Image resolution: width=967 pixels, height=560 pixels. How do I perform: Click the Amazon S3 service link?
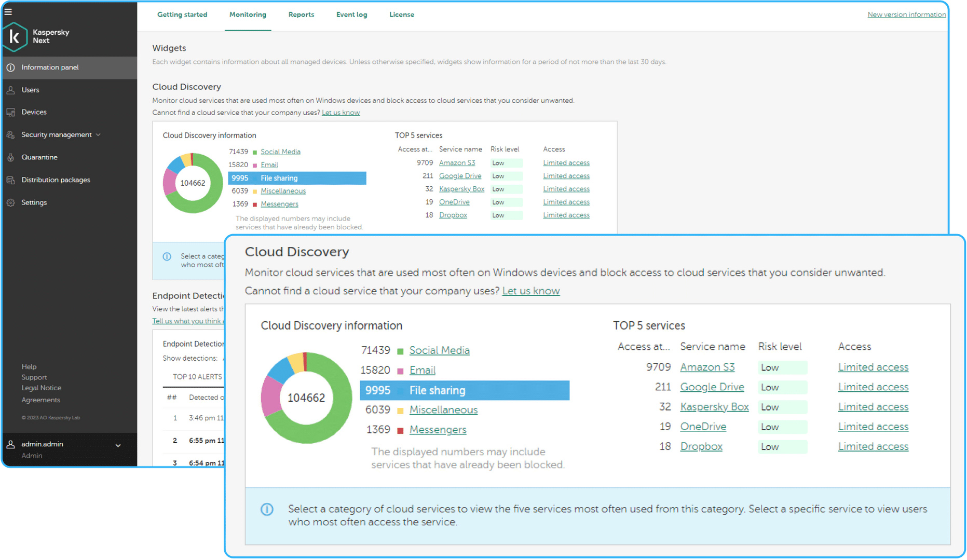[x=707, y=367]
